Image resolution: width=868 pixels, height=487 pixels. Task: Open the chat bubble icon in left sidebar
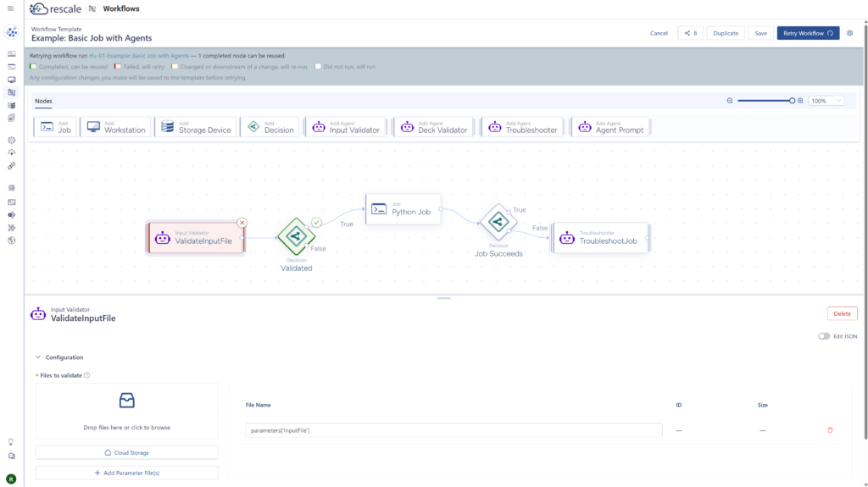pos(11,456)
